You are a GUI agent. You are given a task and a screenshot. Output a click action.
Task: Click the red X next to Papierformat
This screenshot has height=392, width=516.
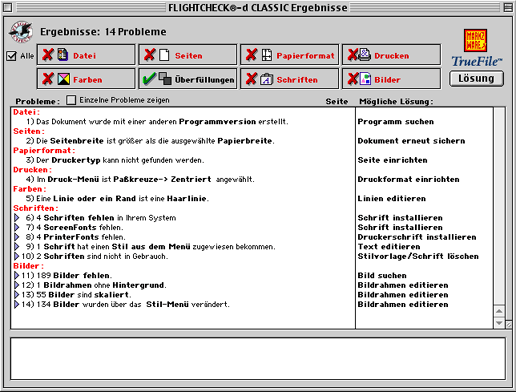point(251,55)
